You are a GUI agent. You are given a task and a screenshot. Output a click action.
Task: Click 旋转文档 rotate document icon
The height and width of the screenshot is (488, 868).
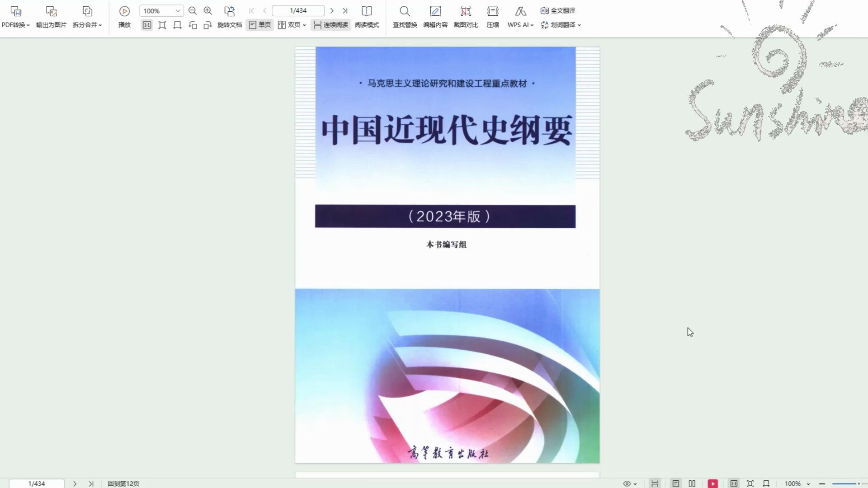click(230, 11)
